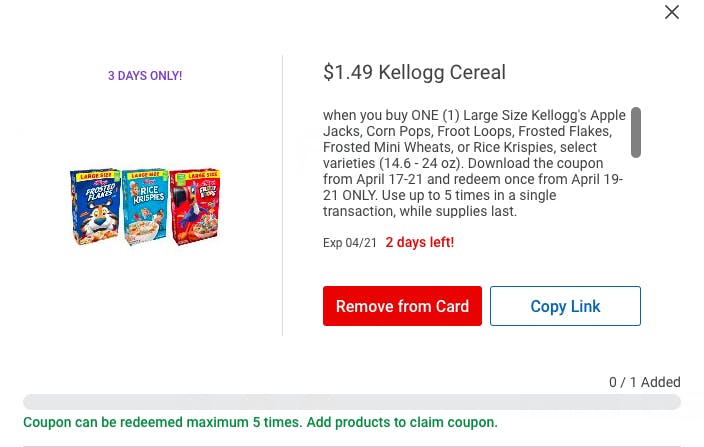Click 'Coupon can be redeemed maximum 5 times' message
Image resolution: width=704 pixels, height=447 pixels.
[162, 423]
